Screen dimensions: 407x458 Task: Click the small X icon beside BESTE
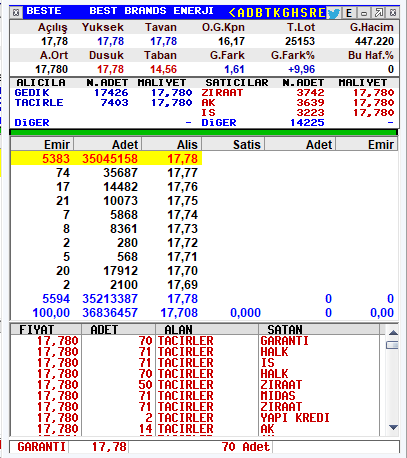(x=16, y=13)
